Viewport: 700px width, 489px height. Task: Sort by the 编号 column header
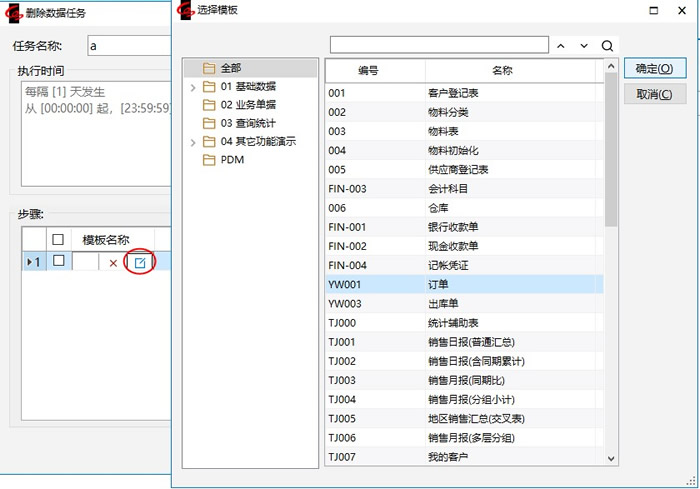[368, 71]
